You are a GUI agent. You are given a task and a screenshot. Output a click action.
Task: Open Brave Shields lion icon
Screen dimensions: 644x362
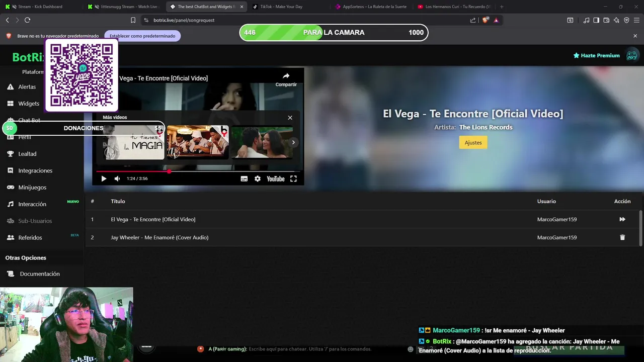click(485, 20)
